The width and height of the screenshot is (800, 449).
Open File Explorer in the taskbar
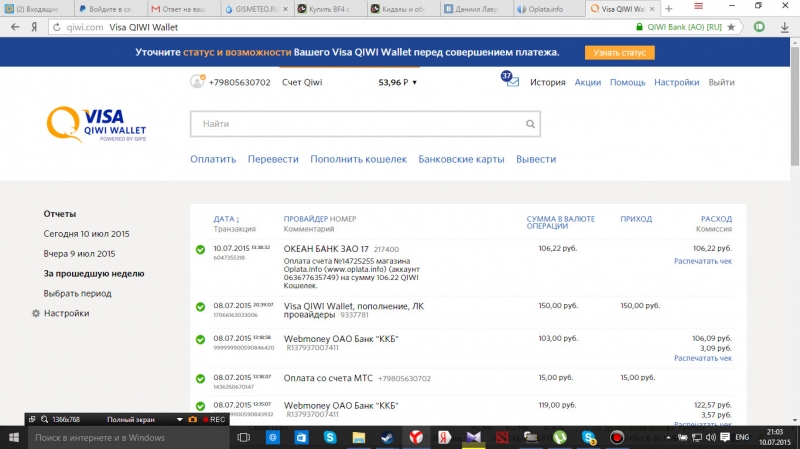point(359,438)
